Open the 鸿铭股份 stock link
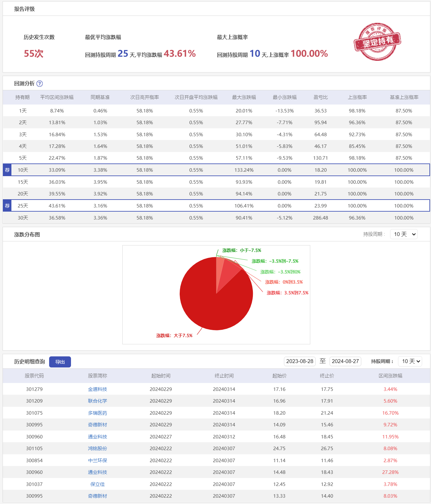 [98, 449]
